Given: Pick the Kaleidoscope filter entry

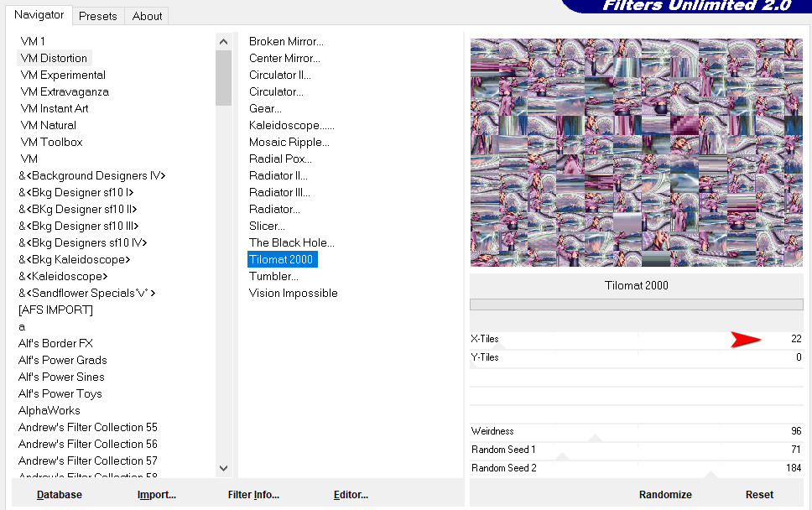Looking at the screenshot, I should click(x=291, y=125).
